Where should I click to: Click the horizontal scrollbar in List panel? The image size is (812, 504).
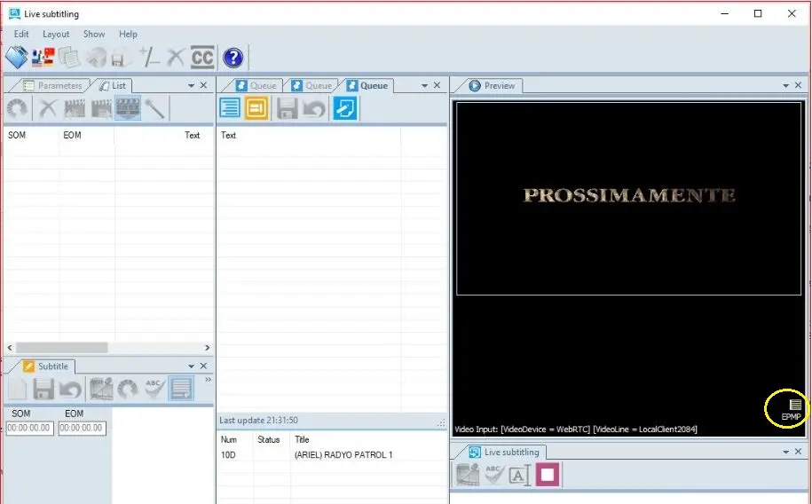[62, 348]
